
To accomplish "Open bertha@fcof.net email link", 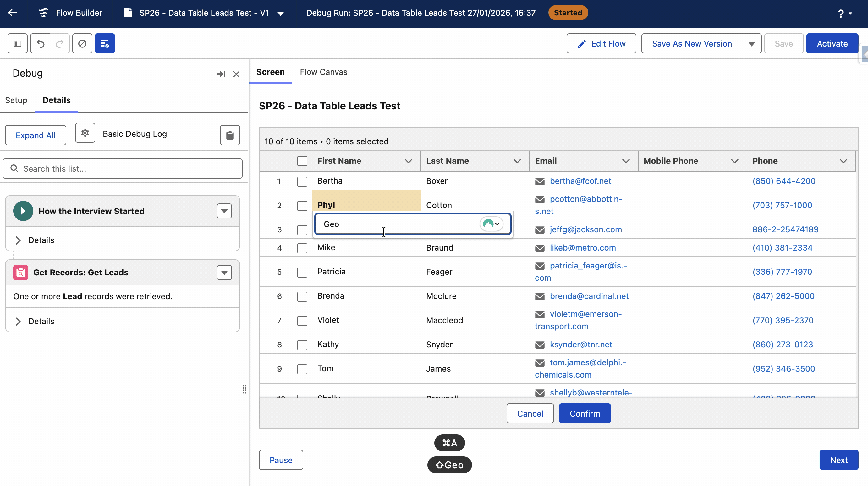I will 580,181.
